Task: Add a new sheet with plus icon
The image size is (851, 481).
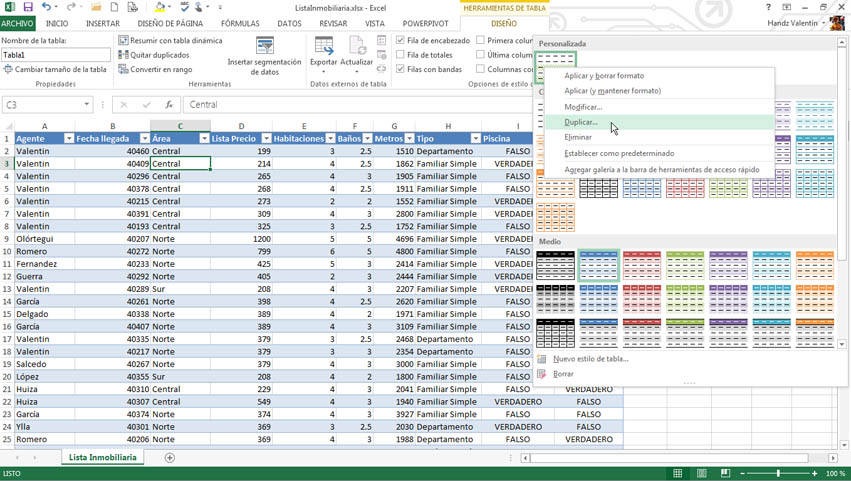Action: [x=169, y=458]
